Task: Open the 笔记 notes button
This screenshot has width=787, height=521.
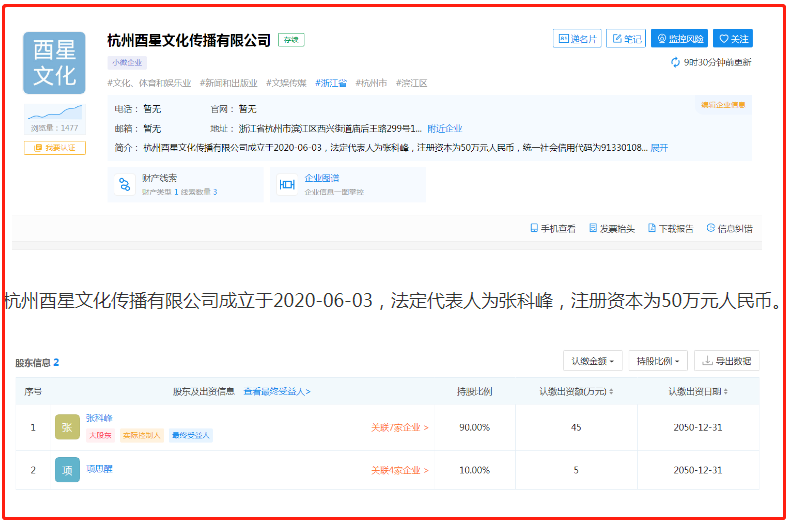Action: 627,39
